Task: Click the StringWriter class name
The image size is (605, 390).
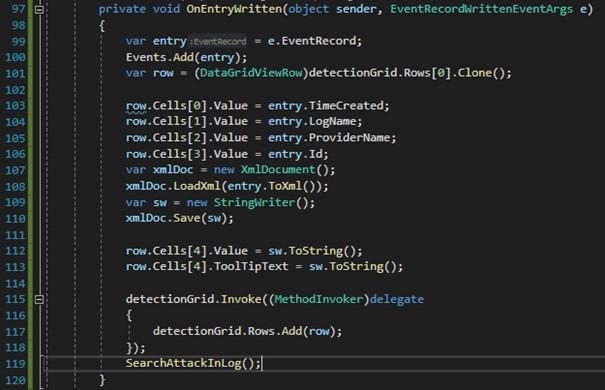Action: tap(254, 203)
